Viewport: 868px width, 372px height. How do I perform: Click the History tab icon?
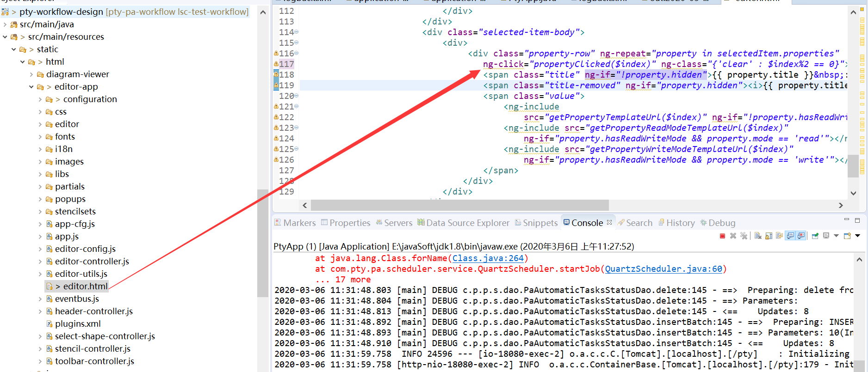pos(662,223)
